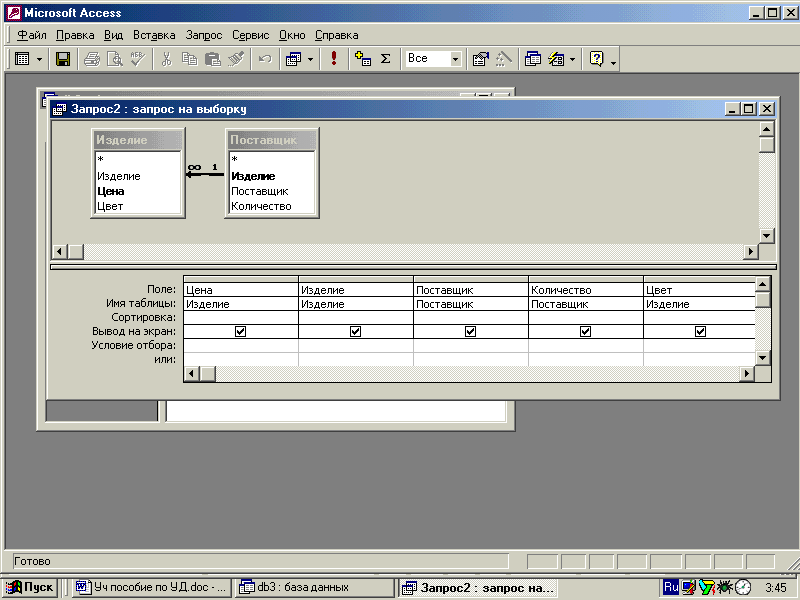The height and width of the screenshot is (600, 800).
Task: Click Сортировка cell under Цена column
Action: point(241,317)
